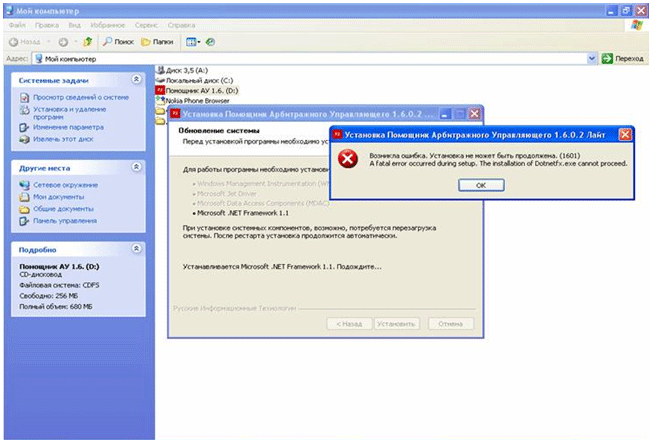Select Nokia Phone Browser item
Image resolution: width=652 pixels, height=440 pixels.
(x=193, y=100)
